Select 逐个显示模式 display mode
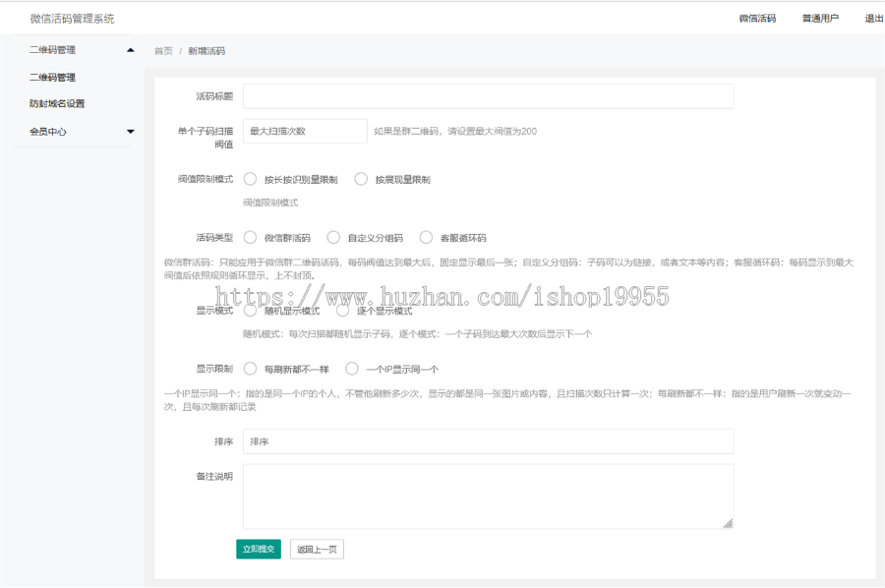 (342, 311)
